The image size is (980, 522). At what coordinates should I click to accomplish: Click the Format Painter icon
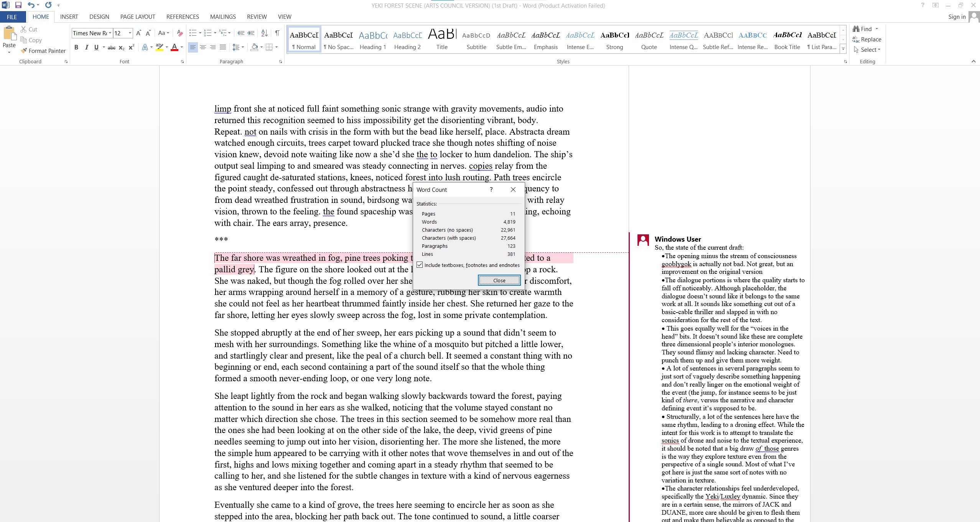click(24, 51)
